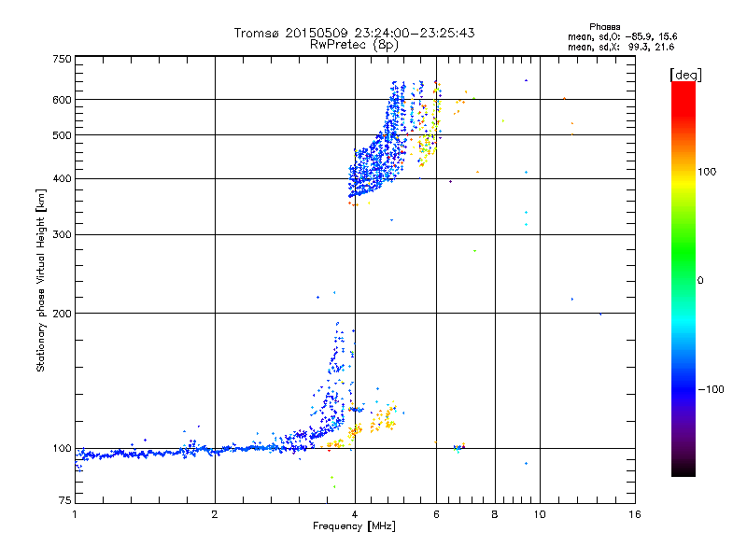
Task: Click the '100' colorbar tick label
Action: point(707,172)
